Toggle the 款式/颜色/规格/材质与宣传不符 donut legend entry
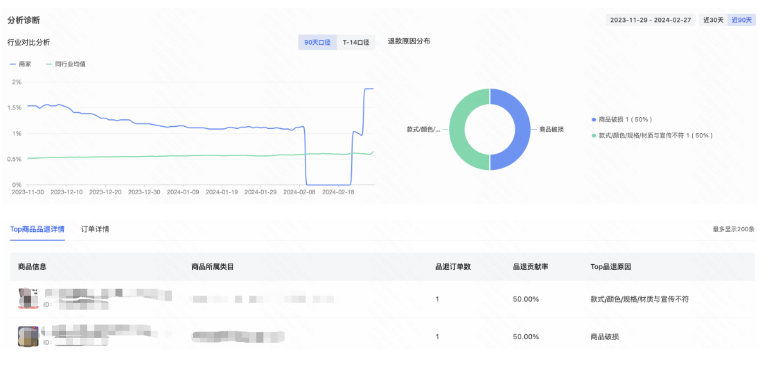This screenshot has height=368, width=775. 652,135
